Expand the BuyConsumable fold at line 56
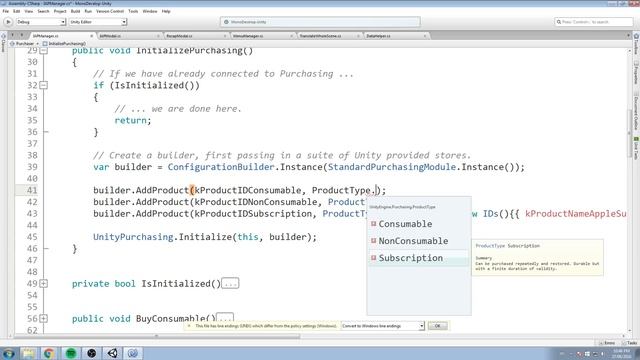Screen dimensions: 640x360 click(x=44, y=318)
